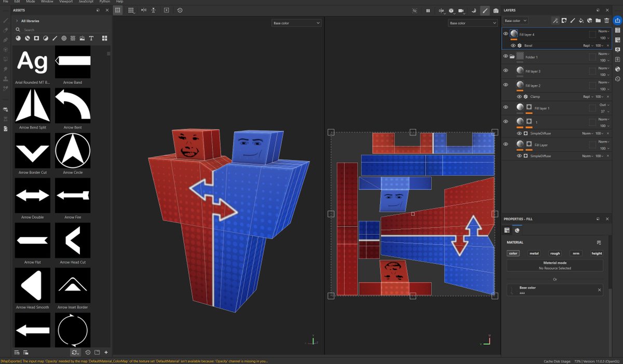623x364 pixels.
Task: Click the nrm channel button
Action: click(576, 253)
